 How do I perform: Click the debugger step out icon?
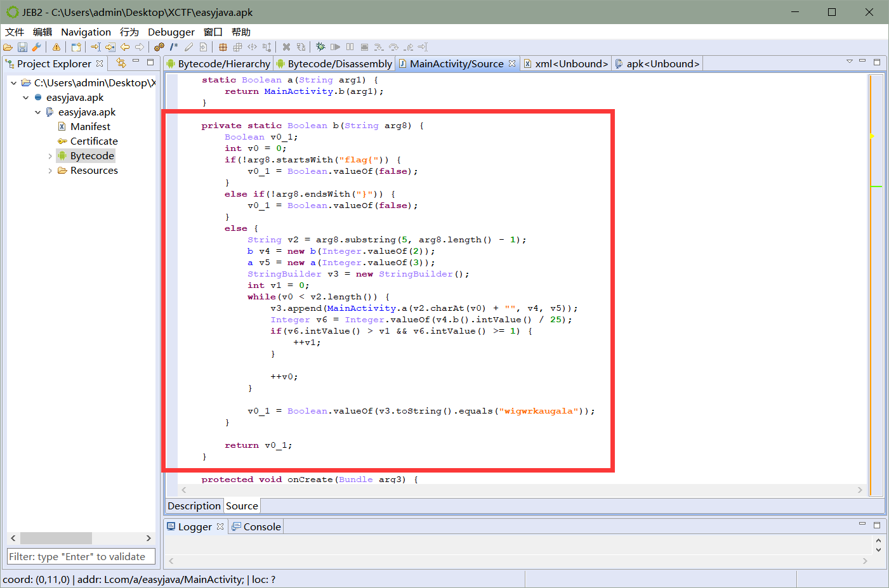tap(408, 47)
